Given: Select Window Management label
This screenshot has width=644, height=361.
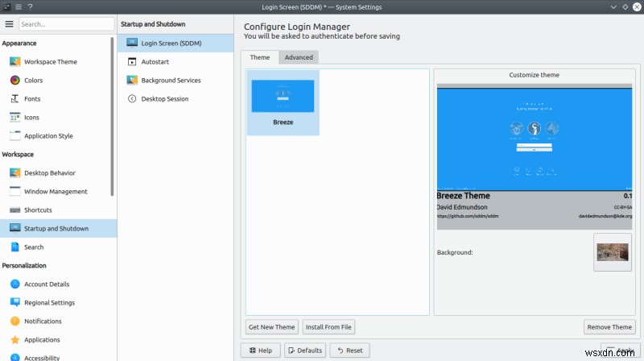Looking at the screenshot, I should click(x=56, y=191).
